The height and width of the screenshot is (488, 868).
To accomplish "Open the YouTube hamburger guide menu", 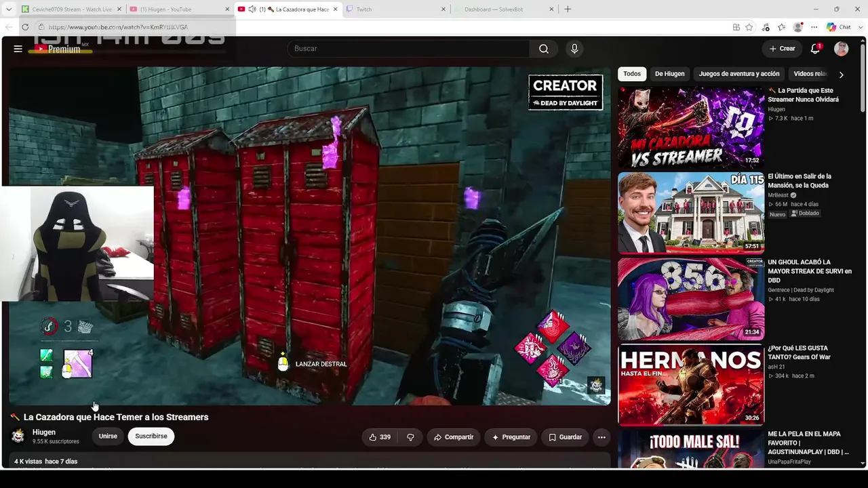I will click(18, 49).
